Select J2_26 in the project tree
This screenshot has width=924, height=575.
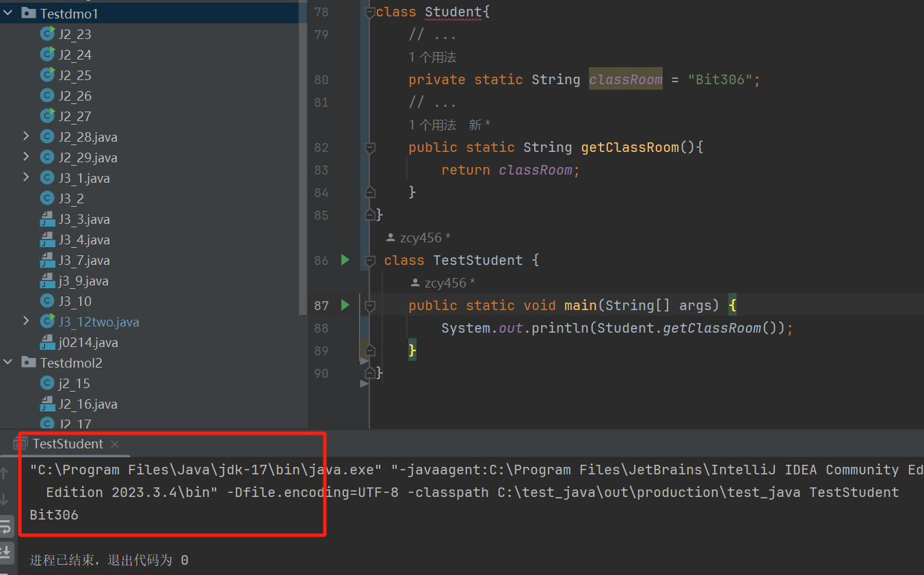(x=75, y=96)
